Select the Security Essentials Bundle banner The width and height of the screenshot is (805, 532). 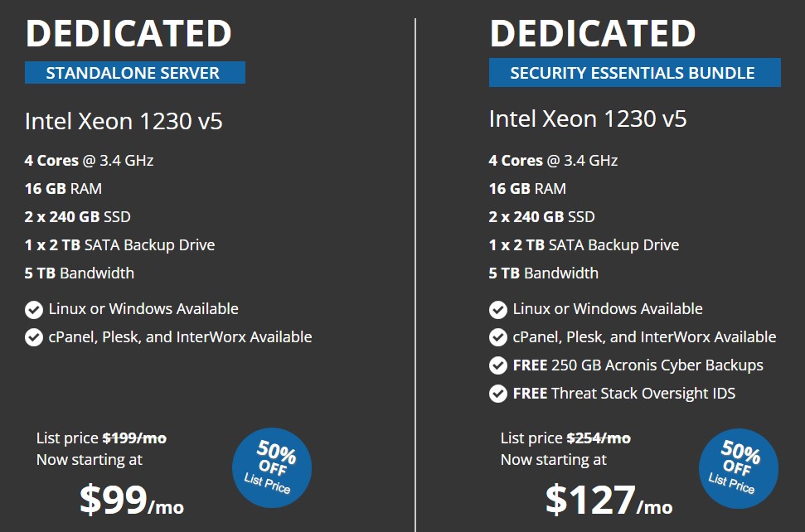(x=634, y=73)
